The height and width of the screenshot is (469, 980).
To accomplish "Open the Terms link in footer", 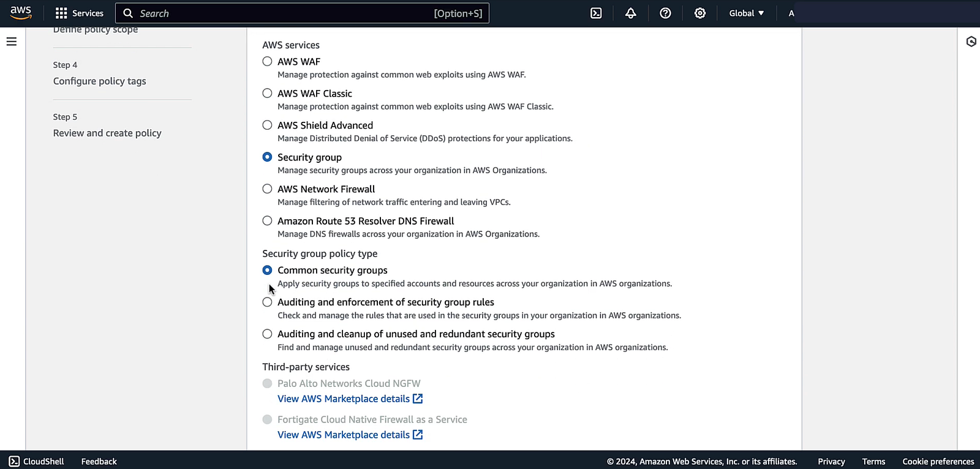I will click(x=873, y=461).
